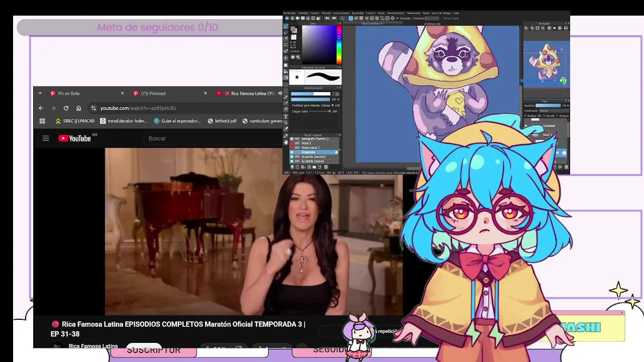Viewport: 644px width, 362px height.
Task: Select the Nube suave 2 brush
Action: click(313, 147)
